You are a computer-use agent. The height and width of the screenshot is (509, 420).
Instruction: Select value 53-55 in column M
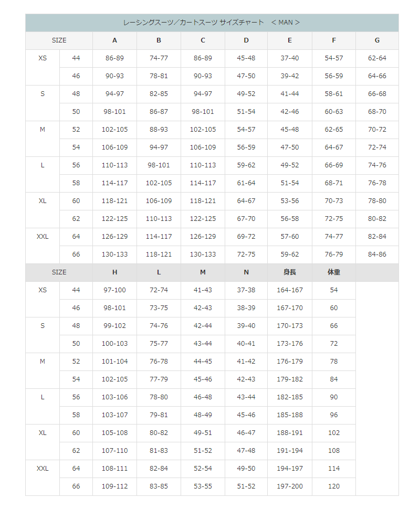coord(203,486)
